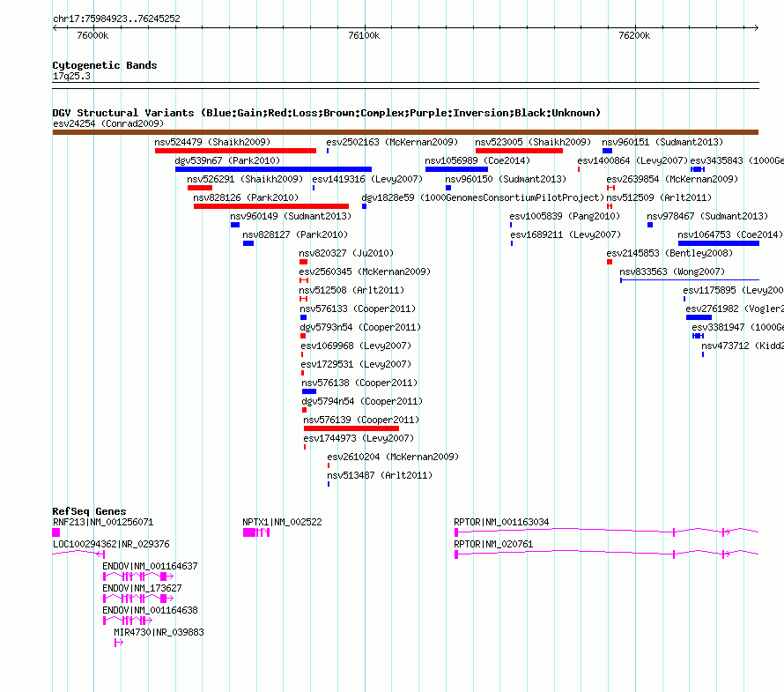Click the 76000k ruler position label
This screenshot has width=784, height=692.
92,35
